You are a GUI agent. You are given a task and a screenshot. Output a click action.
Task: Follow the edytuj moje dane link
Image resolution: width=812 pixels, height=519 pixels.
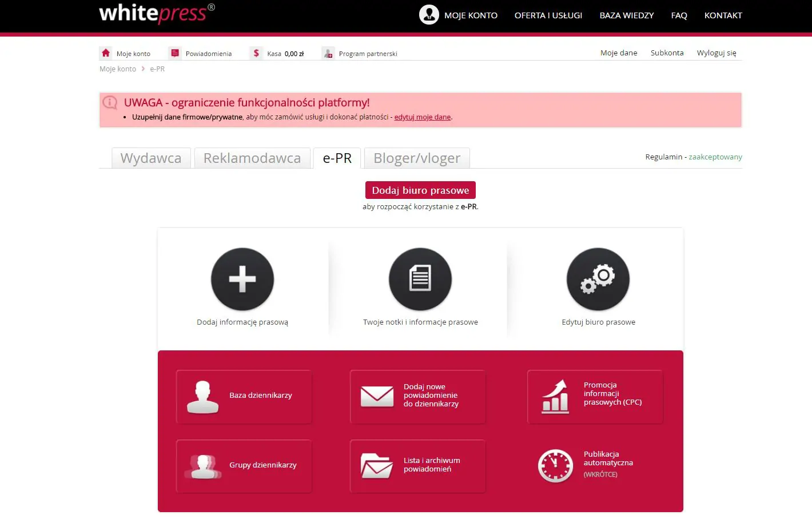tap(423, 117)
